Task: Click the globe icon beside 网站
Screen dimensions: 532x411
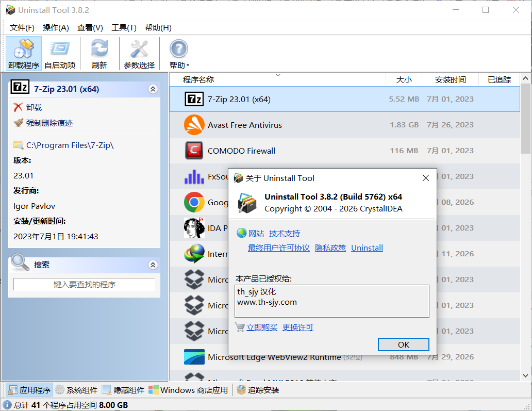Action: click(241, 233)
